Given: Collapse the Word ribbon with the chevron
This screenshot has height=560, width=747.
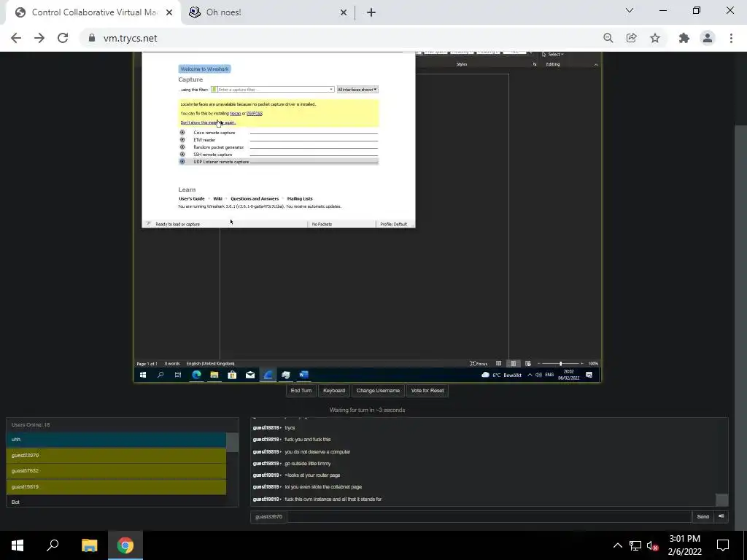Looking at the screenshot, I should 596,64.
